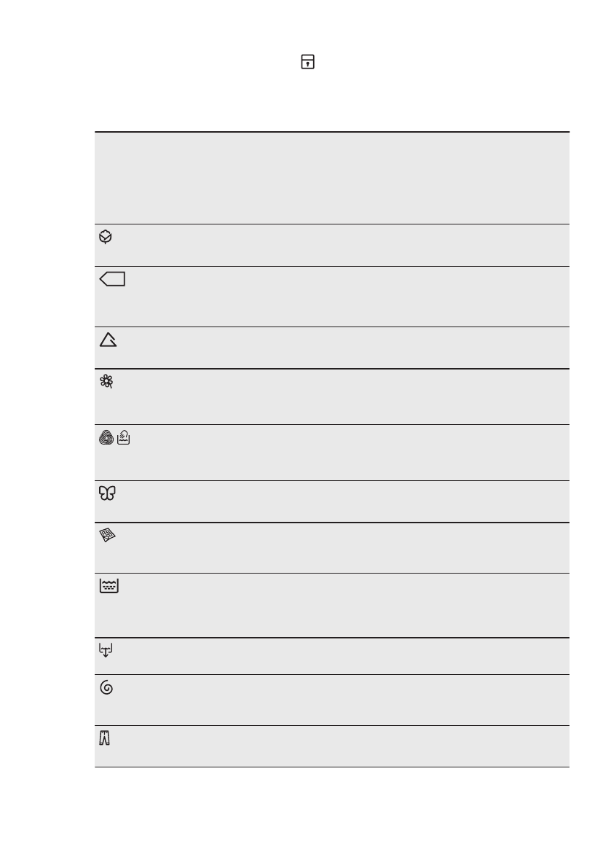
Task: Choose the jeans trousers icon
Action: (105, 739)
